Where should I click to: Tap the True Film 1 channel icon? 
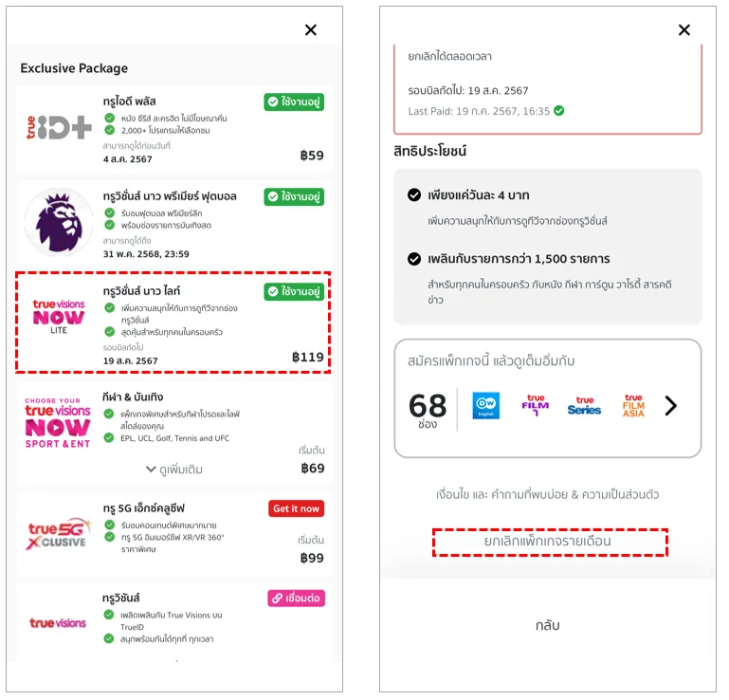(x=535, y=405)
